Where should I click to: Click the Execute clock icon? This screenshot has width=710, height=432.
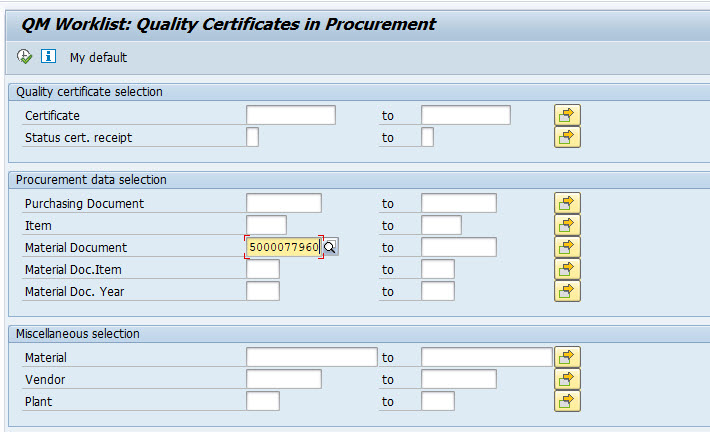24,57
